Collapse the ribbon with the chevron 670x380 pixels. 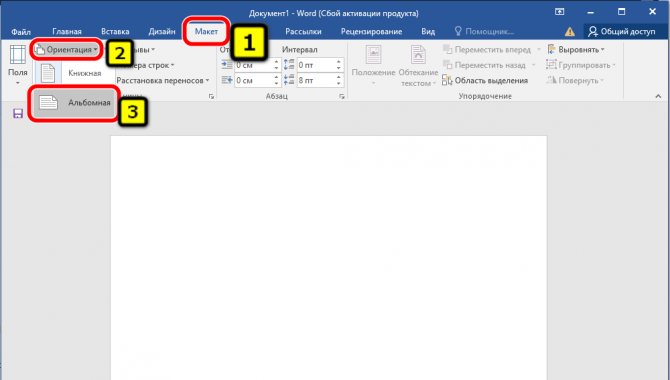(x=658, y=97)
